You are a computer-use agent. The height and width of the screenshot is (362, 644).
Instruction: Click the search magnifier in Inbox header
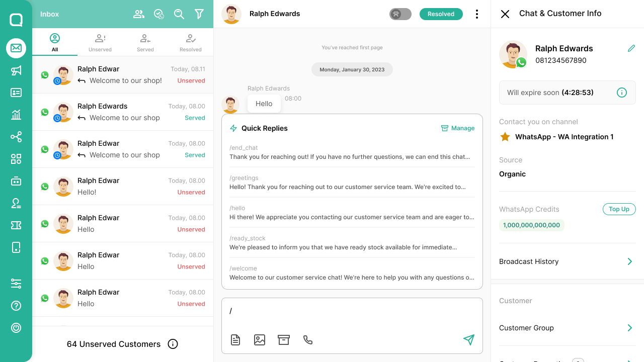tap(179, 14)
